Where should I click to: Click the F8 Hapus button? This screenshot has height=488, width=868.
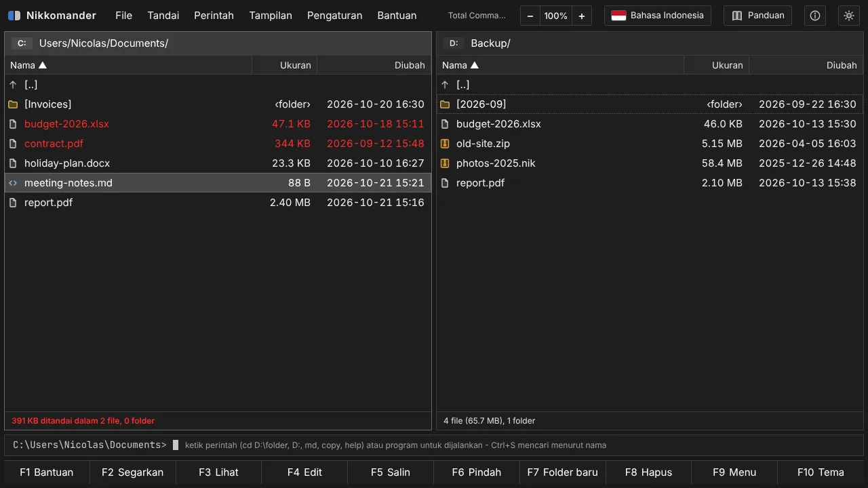coord(648,472)
